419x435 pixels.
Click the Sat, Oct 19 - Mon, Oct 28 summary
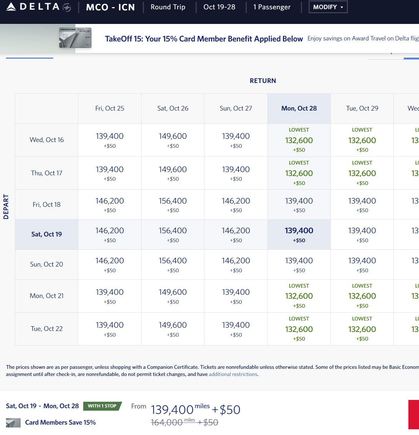click(42, 406)
